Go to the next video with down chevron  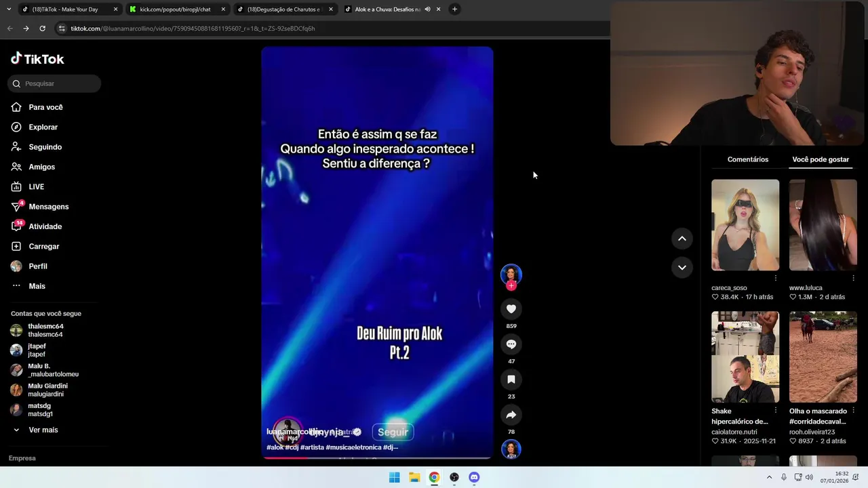pos(682,267)
